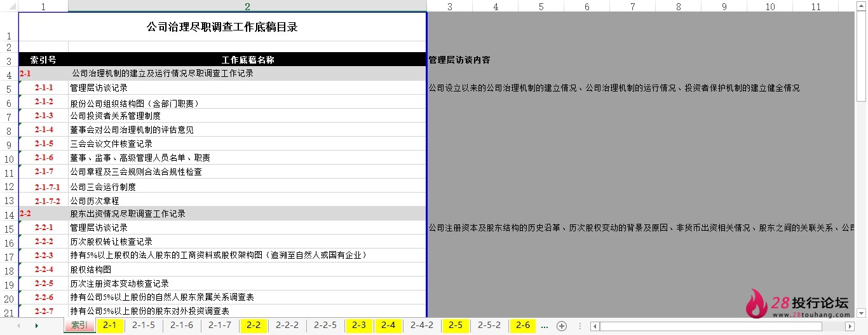Click the vertical scrollbar up arrow

(862, 6)
